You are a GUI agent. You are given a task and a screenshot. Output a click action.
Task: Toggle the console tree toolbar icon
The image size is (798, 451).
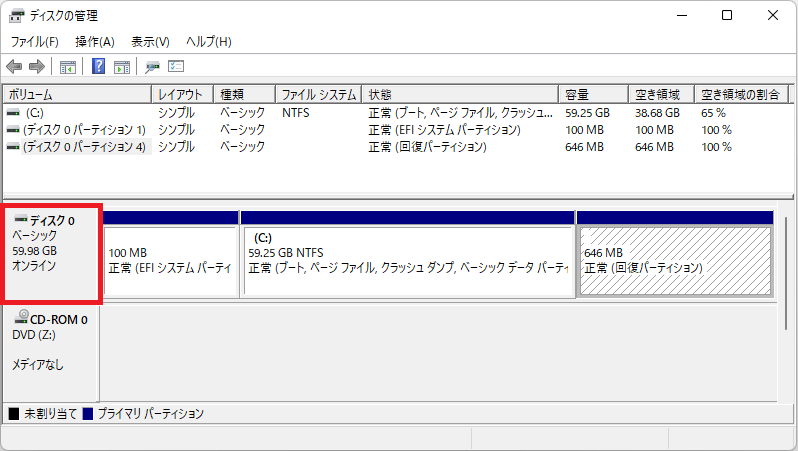[x=68, y=67]
